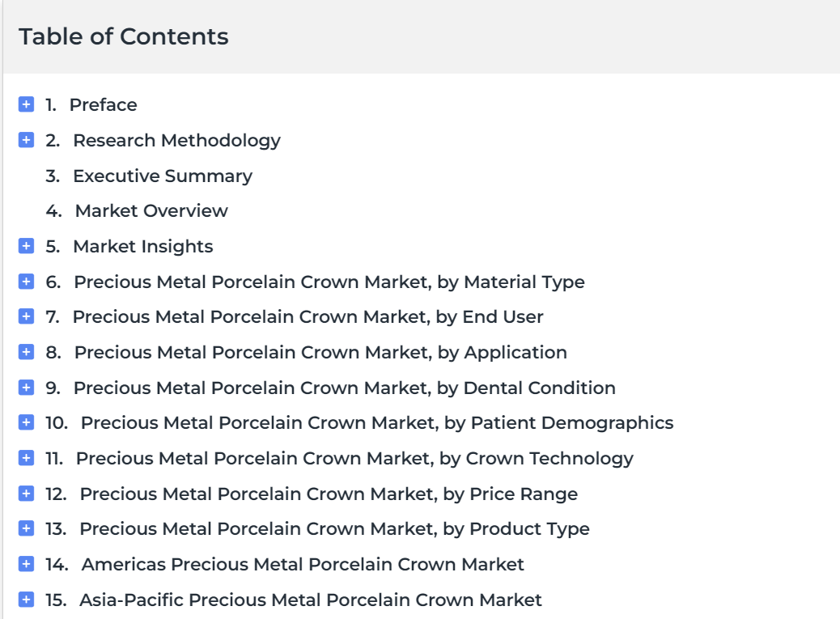840x619 pixels.
Task: Expand section 8 by Application plus icon
Action: pyautogui.click(x=26, y=352)
